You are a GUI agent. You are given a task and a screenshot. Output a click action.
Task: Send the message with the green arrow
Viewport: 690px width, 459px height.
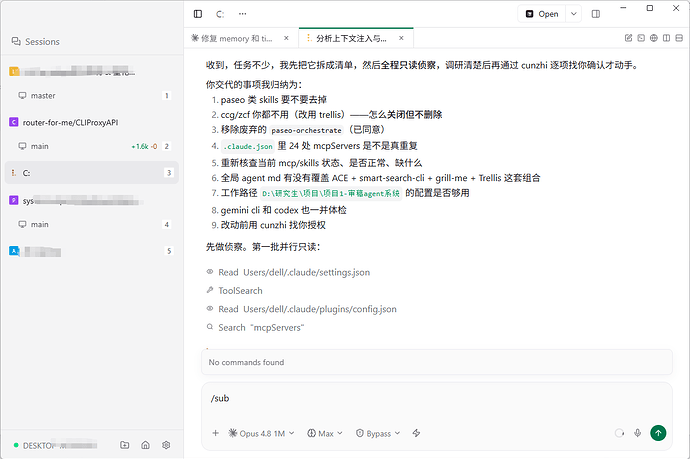(x=658, y=433)
